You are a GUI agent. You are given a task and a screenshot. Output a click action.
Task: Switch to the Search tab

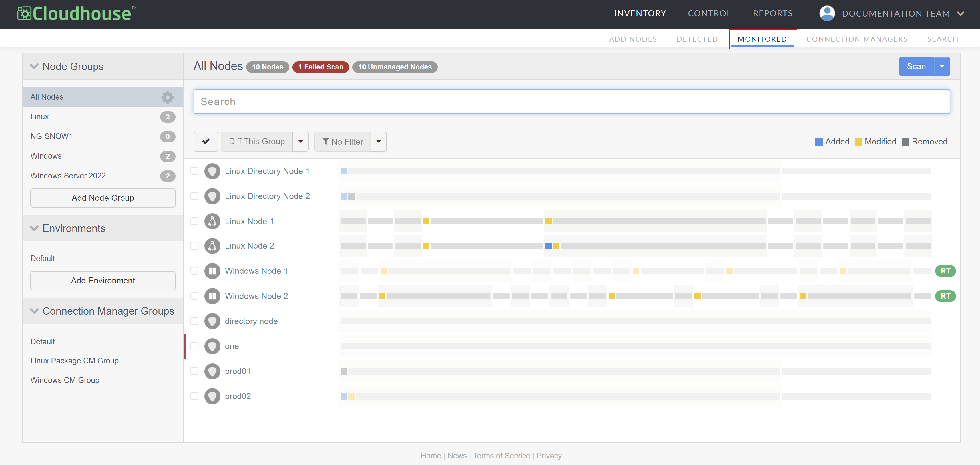coord(942,39)
